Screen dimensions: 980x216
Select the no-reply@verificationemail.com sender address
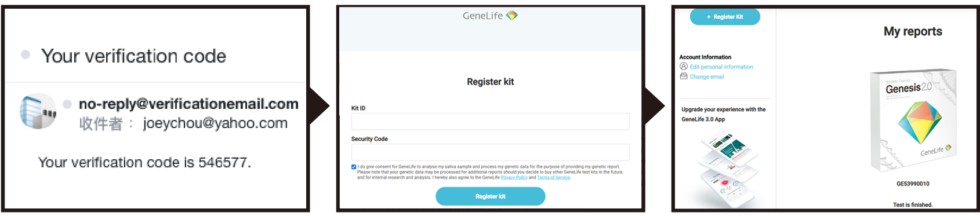[x=188, y=104]
